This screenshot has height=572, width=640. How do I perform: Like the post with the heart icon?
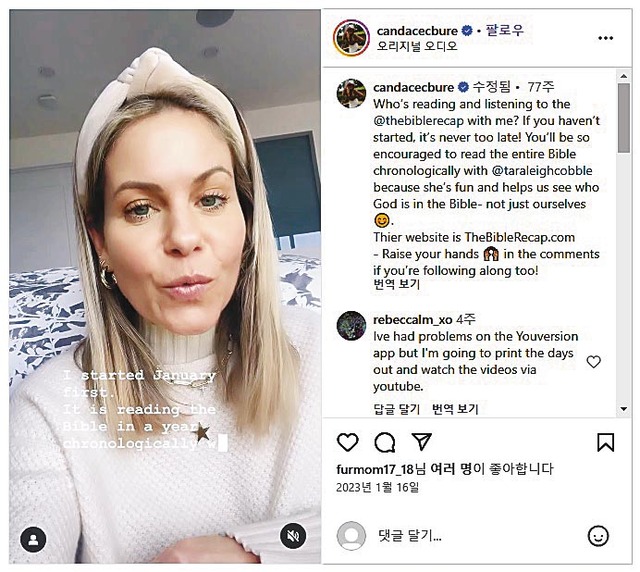[x=348, y=442]
